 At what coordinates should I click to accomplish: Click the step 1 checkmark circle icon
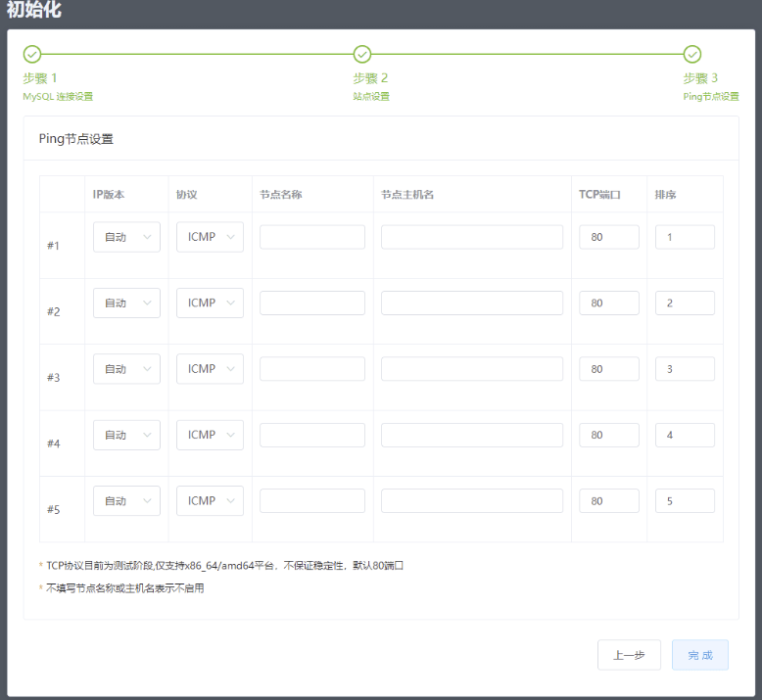(32, 54)
